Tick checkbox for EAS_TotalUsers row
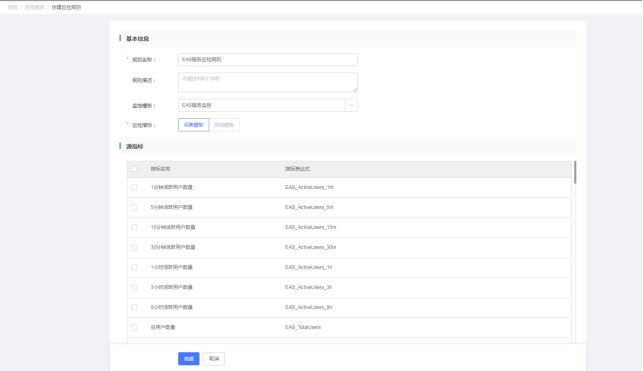 pos(134,327)
